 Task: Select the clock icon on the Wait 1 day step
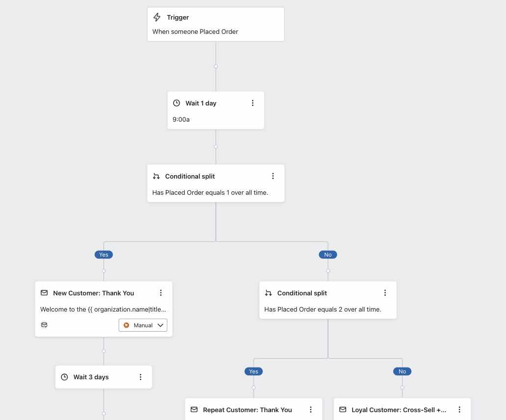click(177, 103)
